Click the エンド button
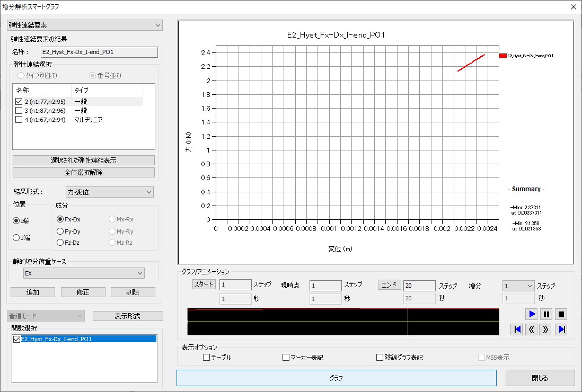This screenshot has height=392, width=582. pos(390,284)
